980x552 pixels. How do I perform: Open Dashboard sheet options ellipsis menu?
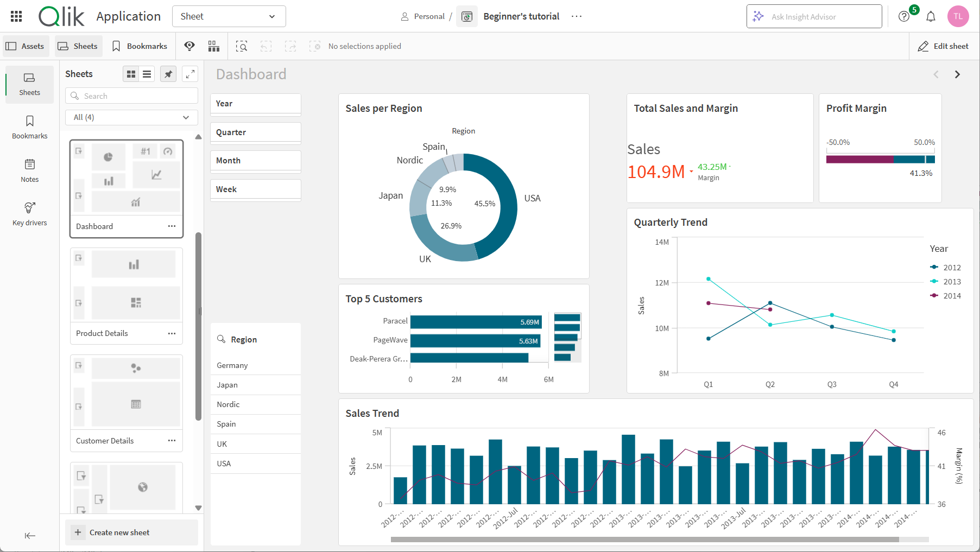172,226
